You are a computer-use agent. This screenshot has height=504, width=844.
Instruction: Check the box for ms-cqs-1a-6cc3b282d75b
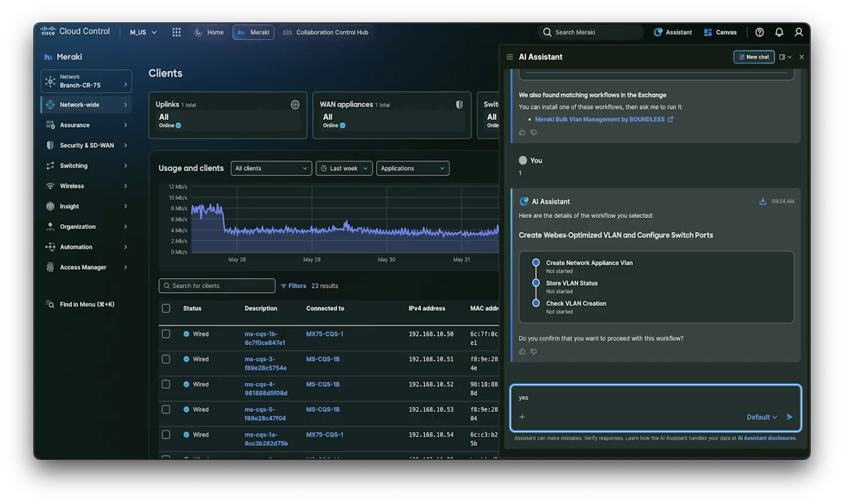[x=166, y=434]
